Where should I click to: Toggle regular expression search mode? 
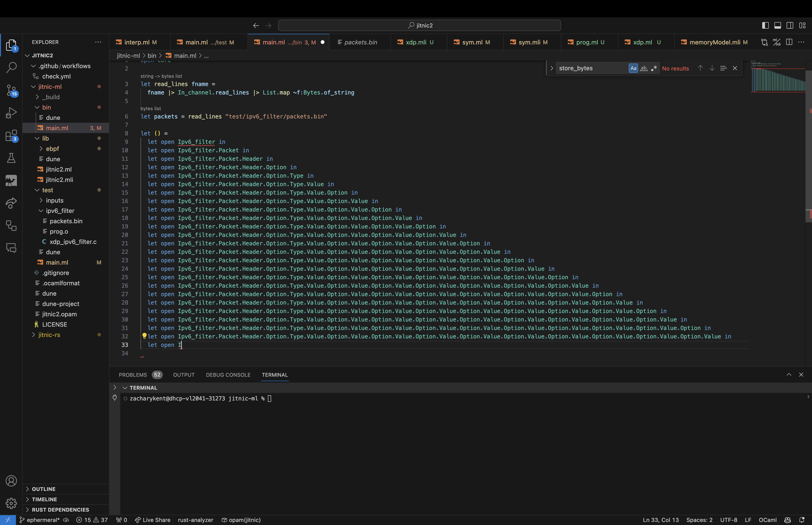(x=654, y=68)
